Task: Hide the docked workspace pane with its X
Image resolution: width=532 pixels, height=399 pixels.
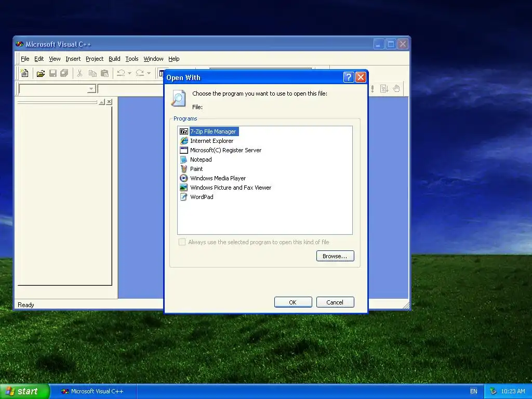Action: coord(109,102)
